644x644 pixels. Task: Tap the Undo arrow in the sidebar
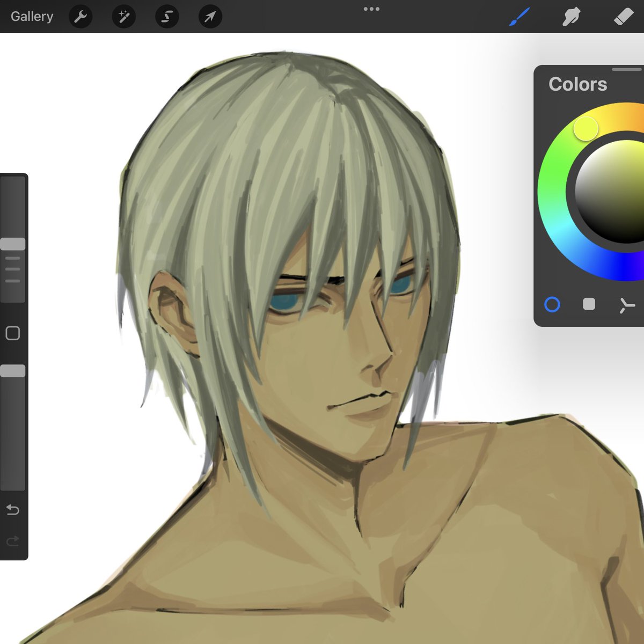click(x=13, y=510)
